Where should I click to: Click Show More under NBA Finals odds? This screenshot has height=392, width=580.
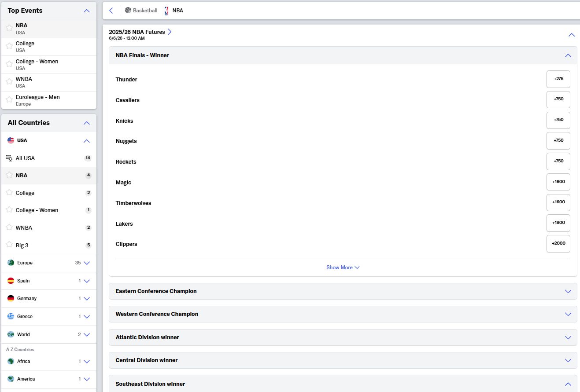tap(343, 267)
